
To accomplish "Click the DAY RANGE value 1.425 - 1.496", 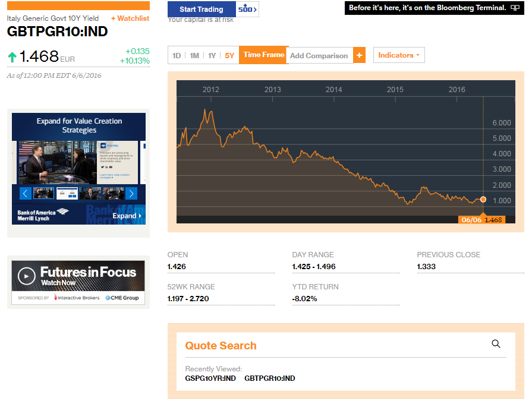I will tap(314, 267).
